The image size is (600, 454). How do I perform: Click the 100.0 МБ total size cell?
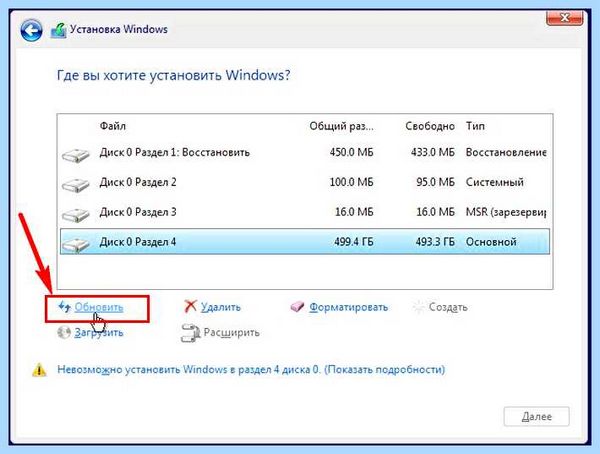351,182
